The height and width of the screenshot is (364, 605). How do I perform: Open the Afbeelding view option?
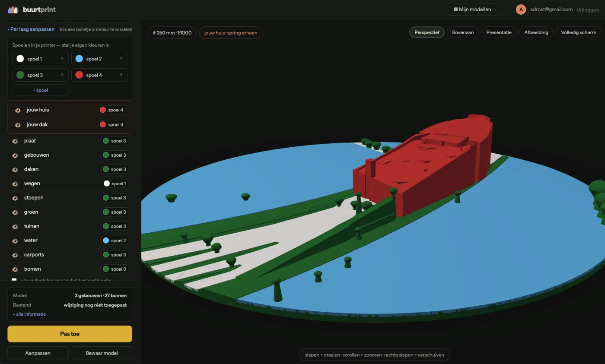pyautogui.click(x=536, y=32)
